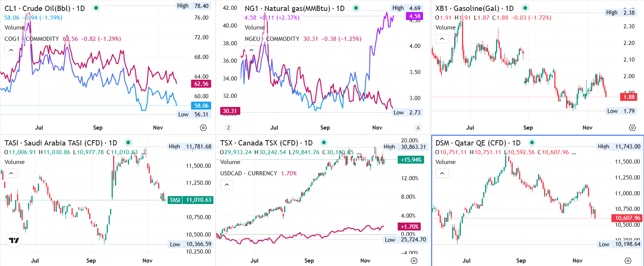The image size is (644, 266).
Task: Click the TradingView logo on TASI chart
Action: [14, 240]
